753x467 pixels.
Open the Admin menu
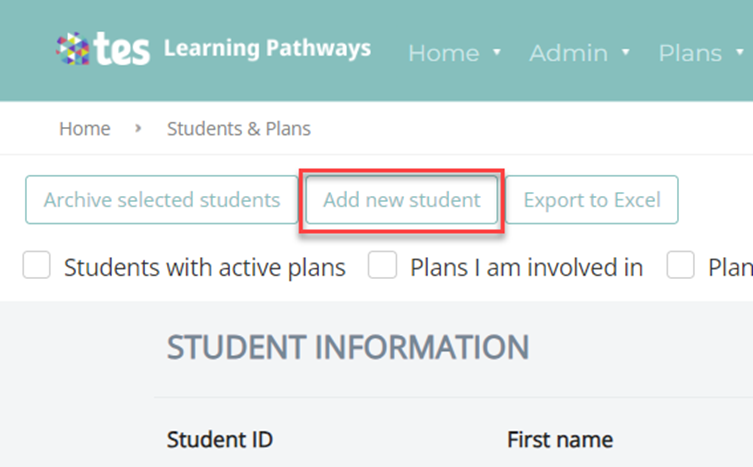coord(569,53)
